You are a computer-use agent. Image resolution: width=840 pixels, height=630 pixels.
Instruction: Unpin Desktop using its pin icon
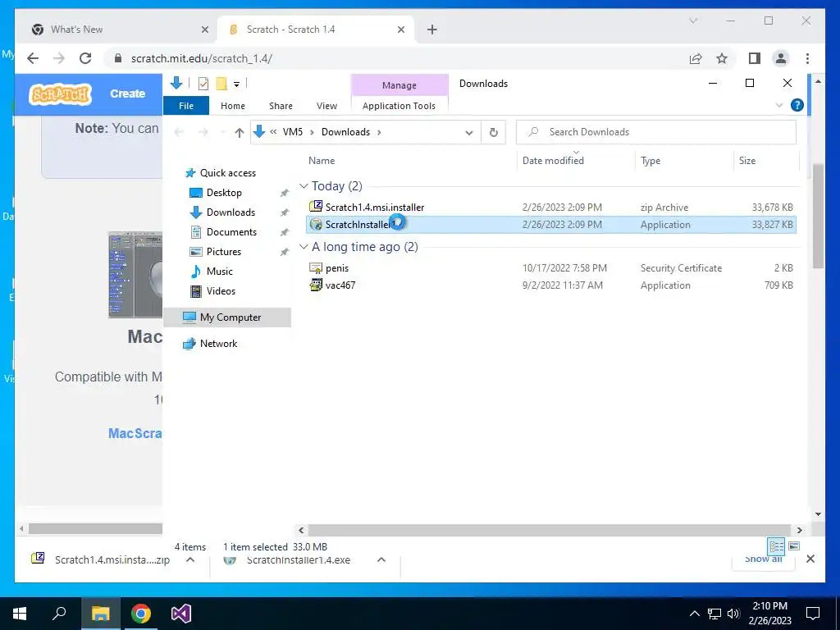284,193
